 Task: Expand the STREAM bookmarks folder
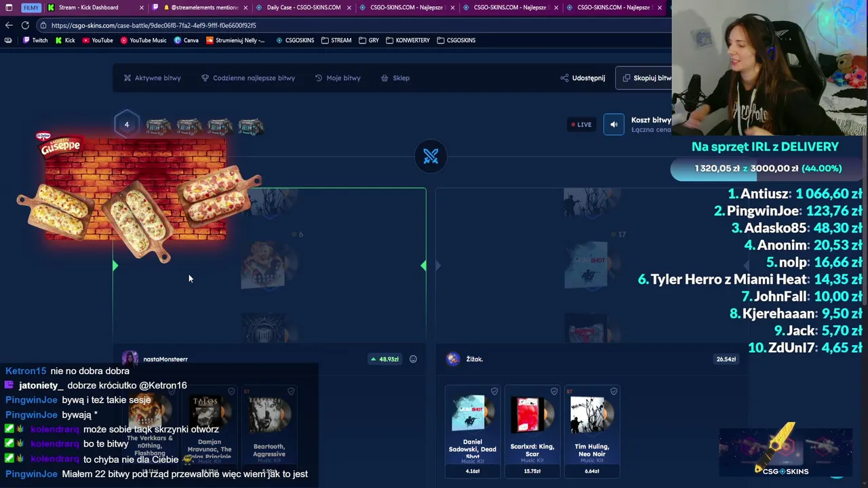pyautogui.click(x=336, y=40)
